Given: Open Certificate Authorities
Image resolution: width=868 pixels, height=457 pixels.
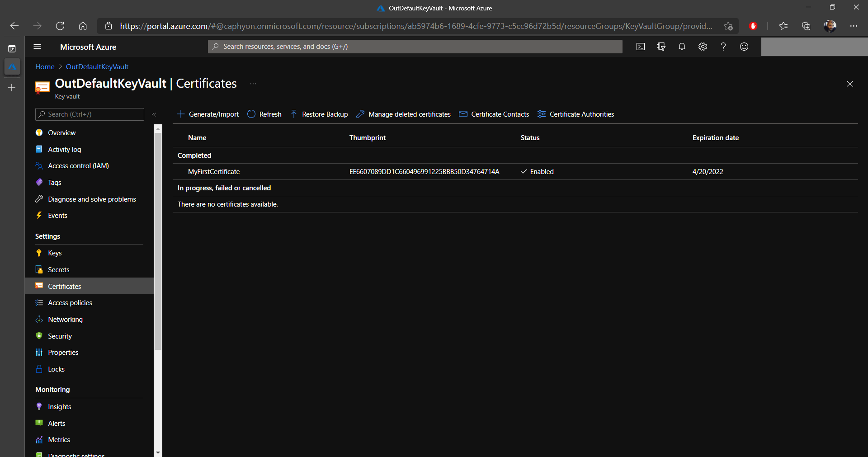Looking at the screenshot, I should coord(576,114).
